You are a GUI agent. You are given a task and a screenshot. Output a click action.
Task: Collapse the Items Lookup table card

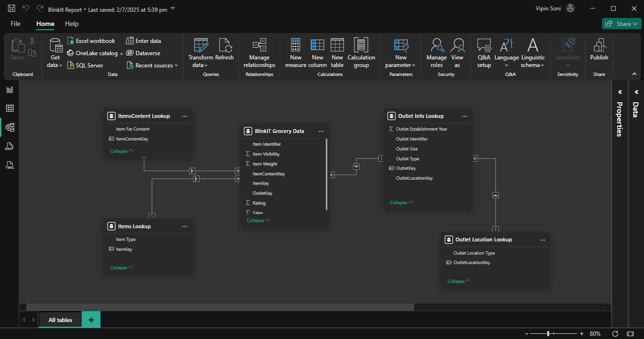pos(121,267)
